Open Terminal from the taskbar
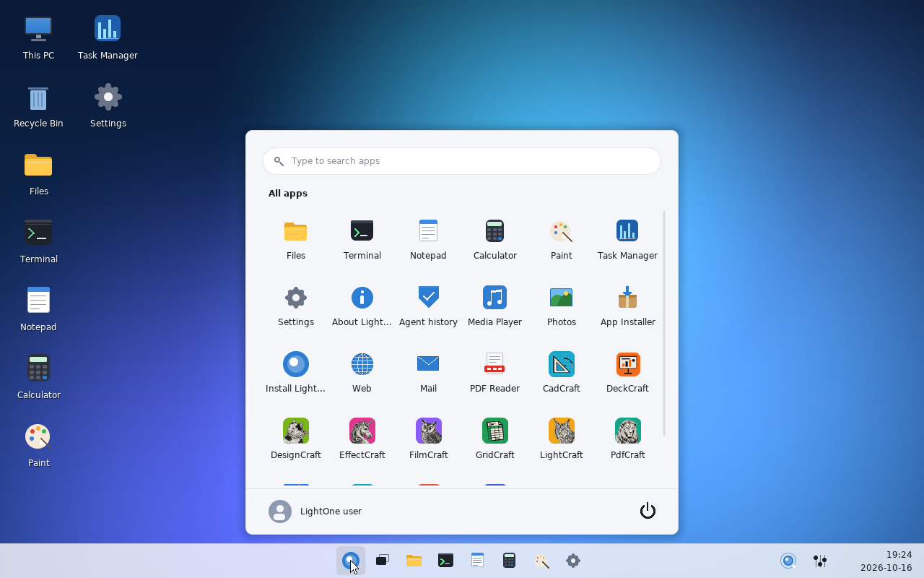This screenshot has width=924, height=578. [445, 561]
